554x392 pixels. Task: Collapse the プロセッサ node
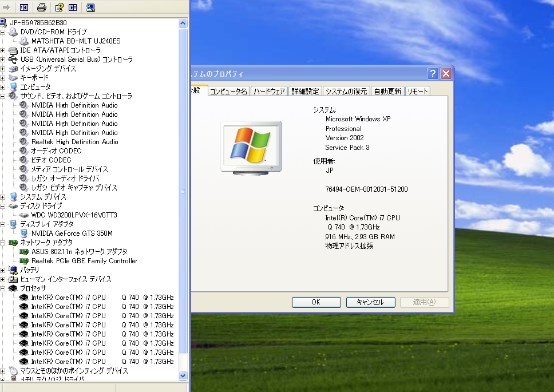pos(2,288)
